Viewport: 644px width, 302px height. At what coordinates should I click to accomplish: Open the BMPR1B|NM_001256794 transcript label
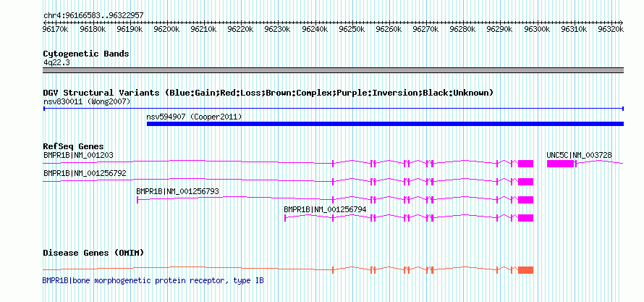(x=326, y=209)
